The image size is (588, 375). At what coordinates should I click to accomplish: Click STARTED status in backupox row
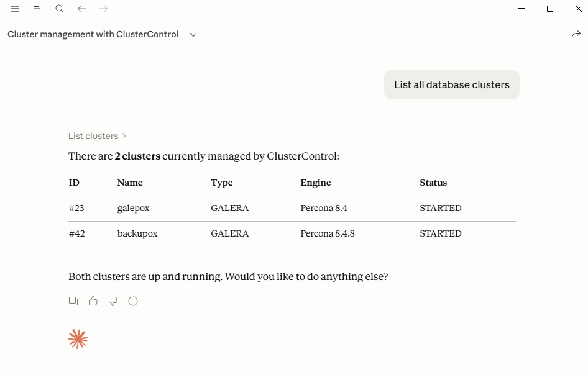pos(440,233)
